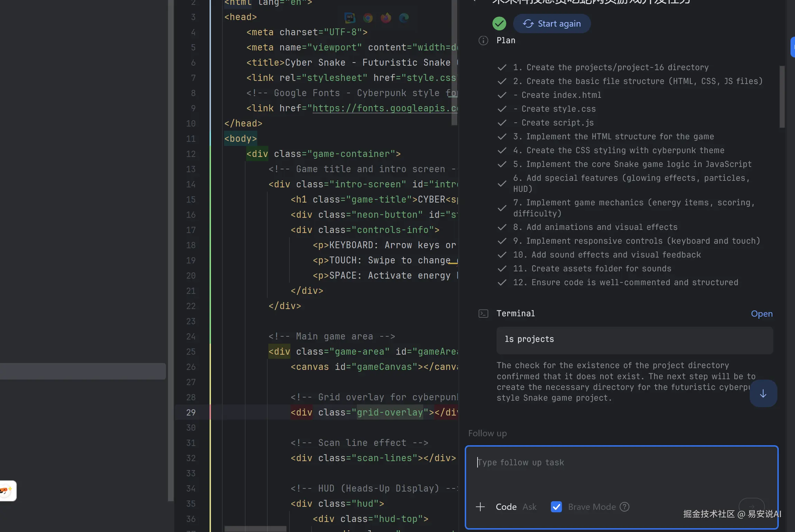This screenshot has height=532, width=795.
Task: Open preview in WebStorm built-in browser
Action: click(x=350, y=18)
